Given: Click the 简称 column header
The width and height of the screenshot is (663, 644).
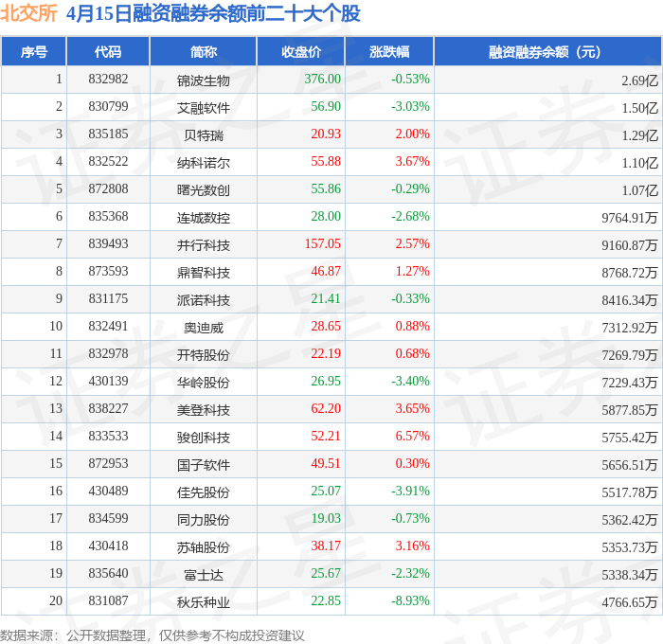Looking at the screenshot, I should 204,51.
